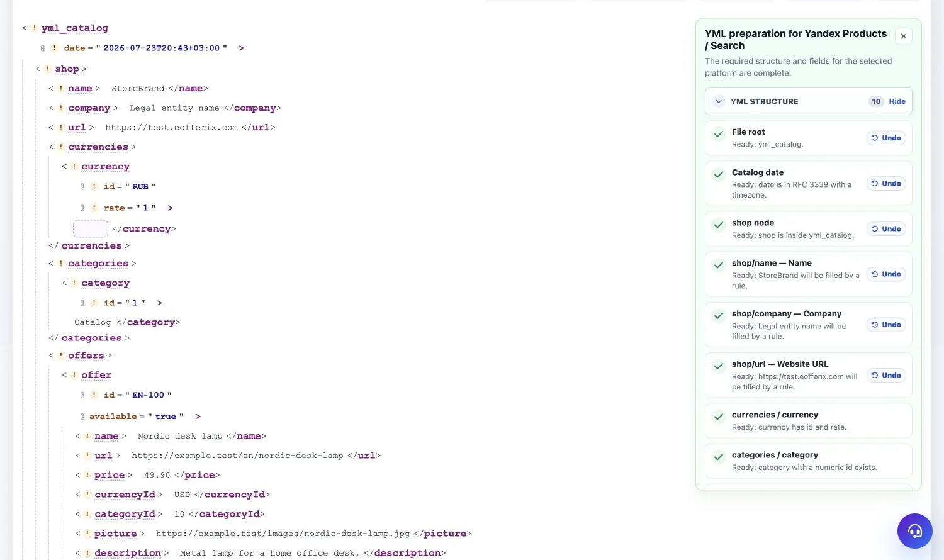Click the check icon for shop node
This screenshot has width=944, height=560.
(x=719, y=225)
